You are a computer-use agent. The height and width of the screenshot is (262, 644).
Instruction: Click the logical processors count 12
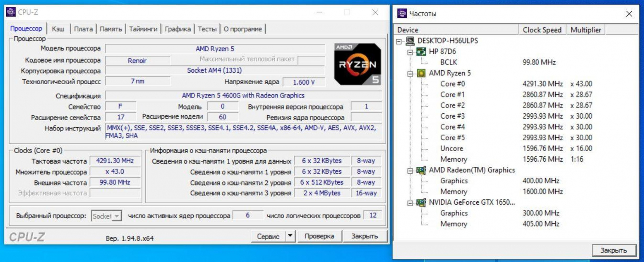pos(373,215)
